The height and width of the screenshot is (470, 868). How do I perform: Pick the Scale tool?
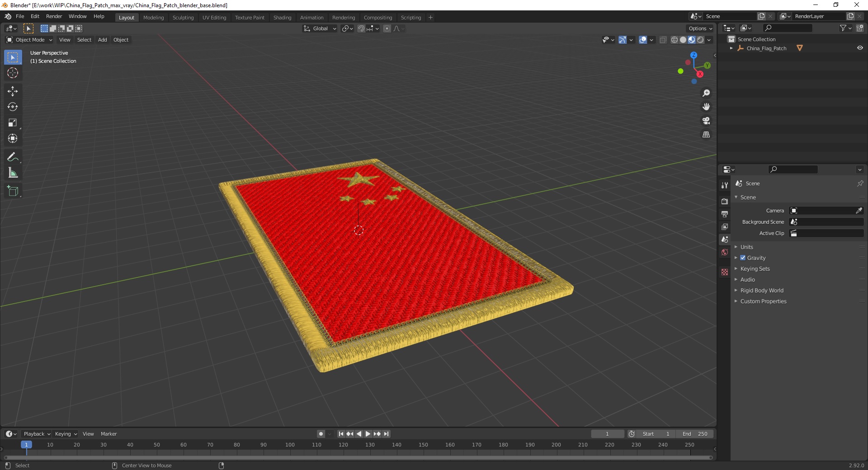[x=13, y=123]
